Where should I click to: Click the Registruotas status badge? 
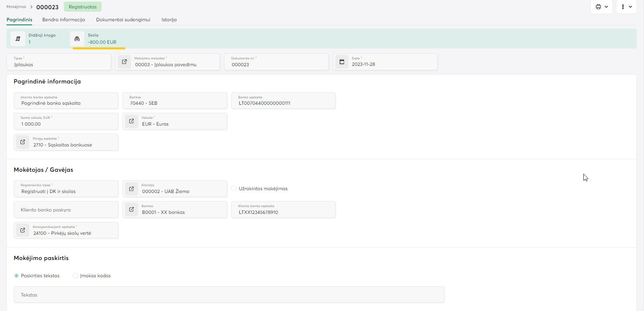coord(83,7)
